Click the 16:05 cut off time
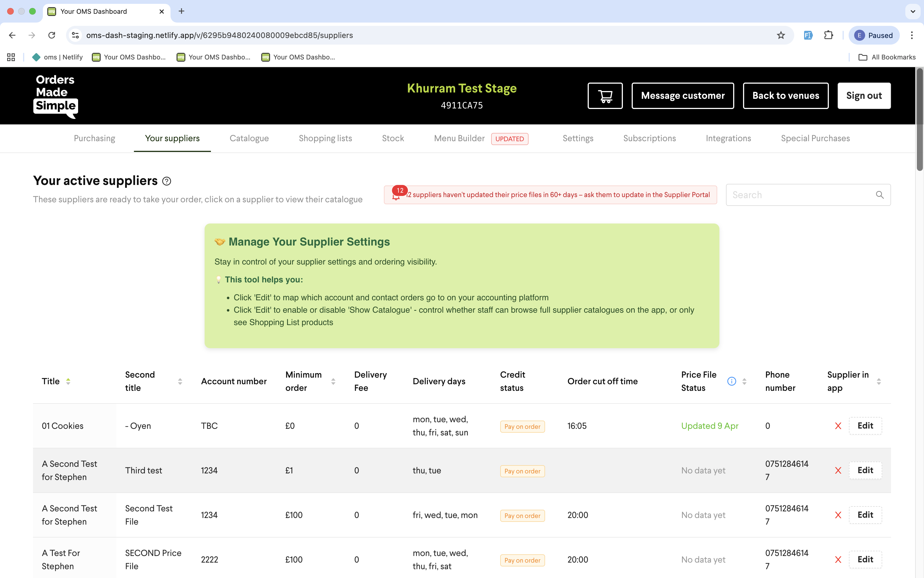 point(577,426)
